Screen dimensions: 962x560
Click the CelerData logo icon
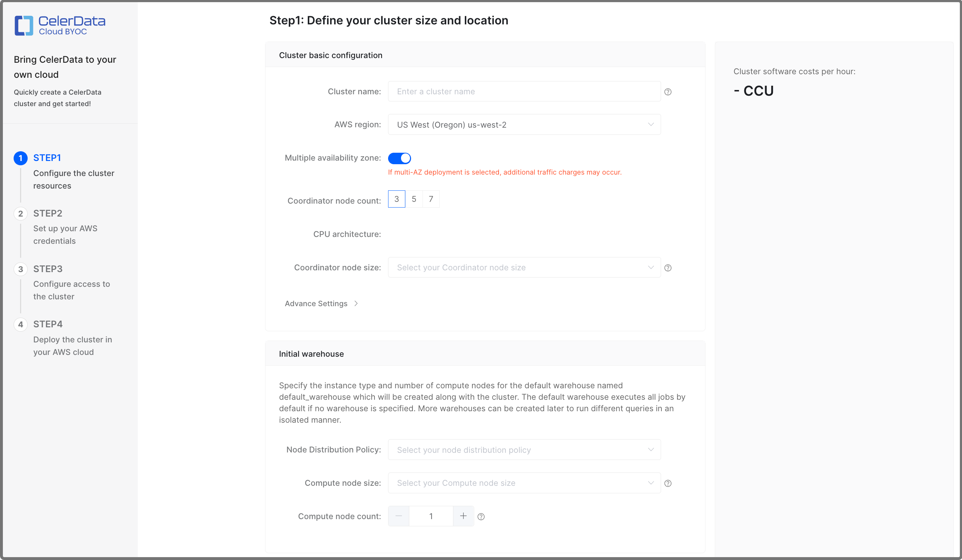(24, 25)
